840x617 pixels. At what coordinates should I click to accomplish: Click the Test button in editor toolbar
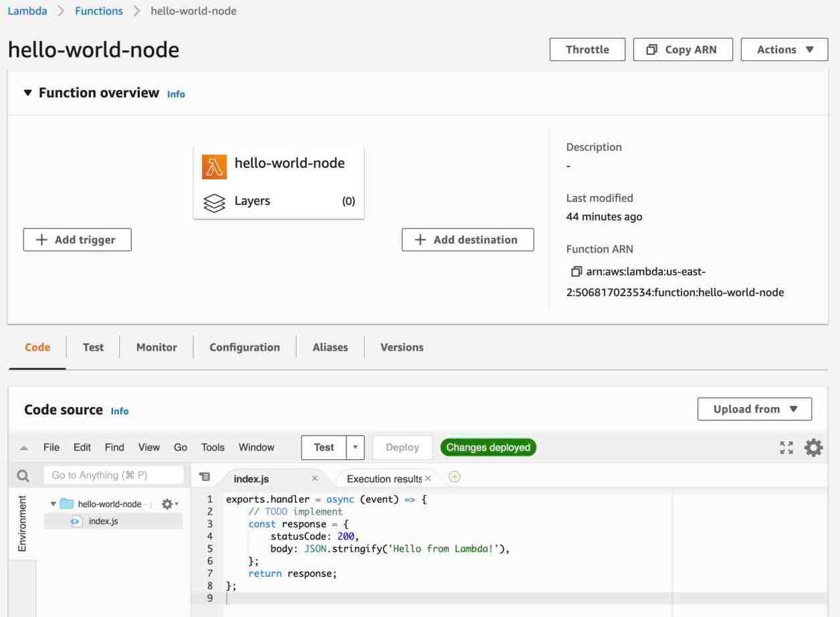click(324, 447)
